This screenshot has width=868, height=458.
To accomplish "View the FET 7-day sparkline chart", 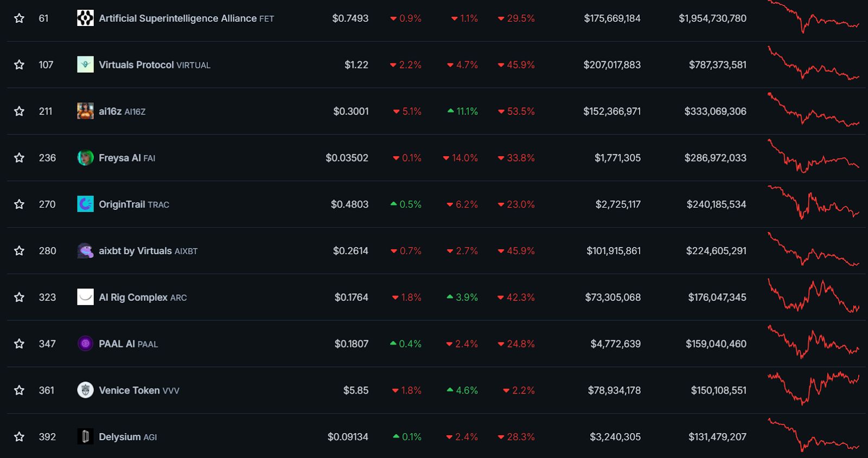I will 813,17.
